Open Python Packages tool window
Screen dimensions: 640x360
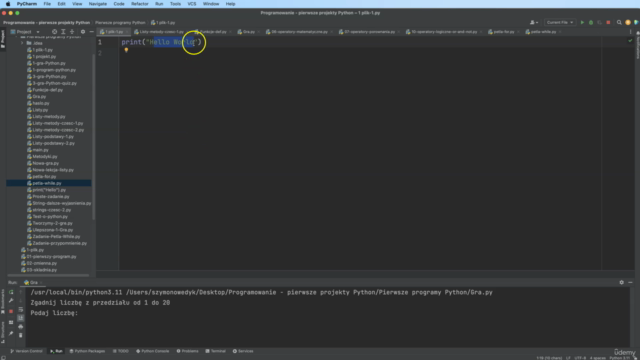[x=87, y=351]
